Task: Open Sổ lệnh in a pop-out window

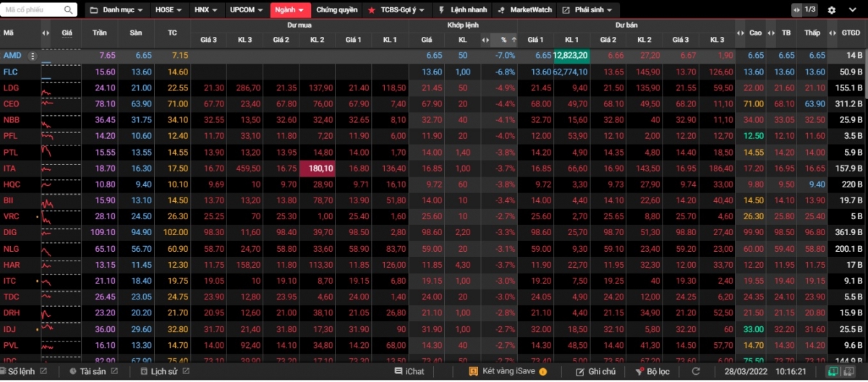Action: (43, 371)
